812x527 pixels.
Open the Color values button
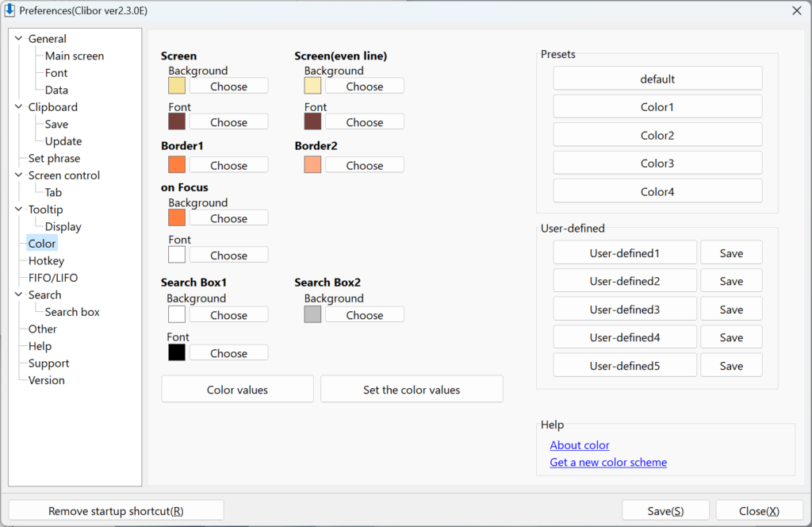(x=237, y=389)
